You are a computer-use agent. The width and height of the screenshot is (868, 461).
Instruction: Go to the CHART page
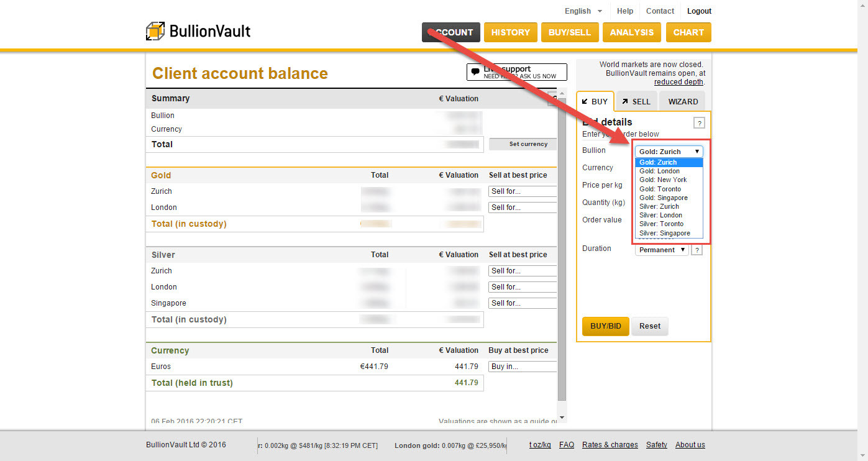click(x=688, y=32)
